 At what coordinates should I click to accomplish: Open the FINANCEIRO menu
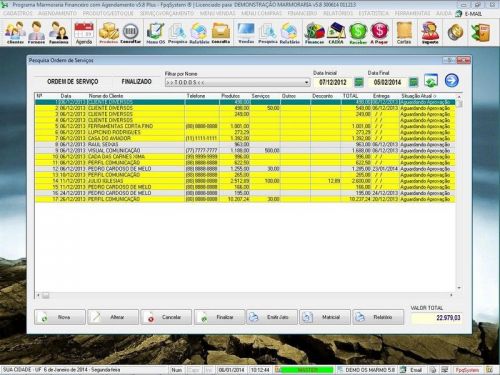coord(302,13)
